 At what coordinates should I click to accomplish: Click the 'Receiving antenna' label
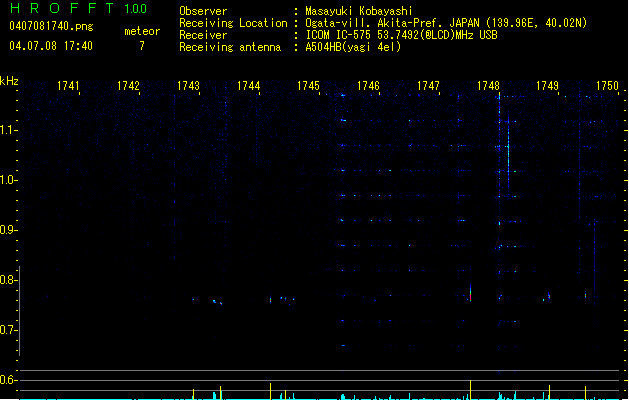[230, 47]
